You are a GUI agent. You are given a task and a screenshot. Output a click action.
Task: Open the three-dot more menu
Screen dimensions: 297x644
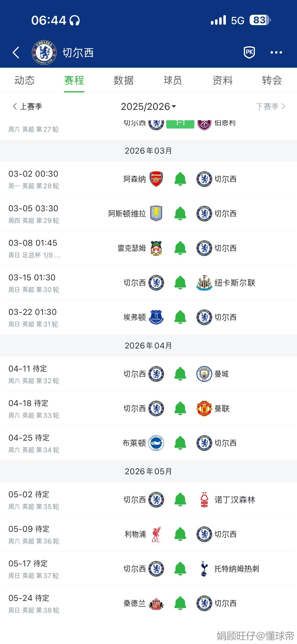click(x=276, y=53)
